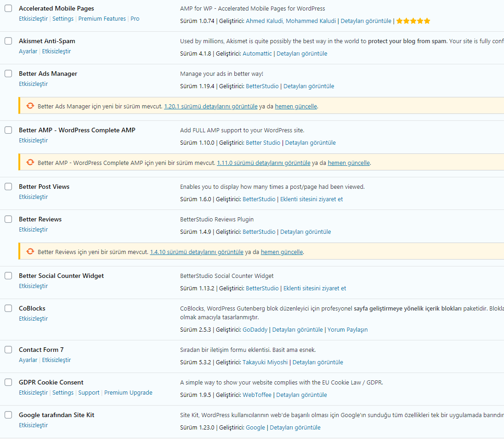Open the Takayuki Miyoshi developer link
Image resolution: width=504 pixels, height=441 pixels.
point(265,362)
